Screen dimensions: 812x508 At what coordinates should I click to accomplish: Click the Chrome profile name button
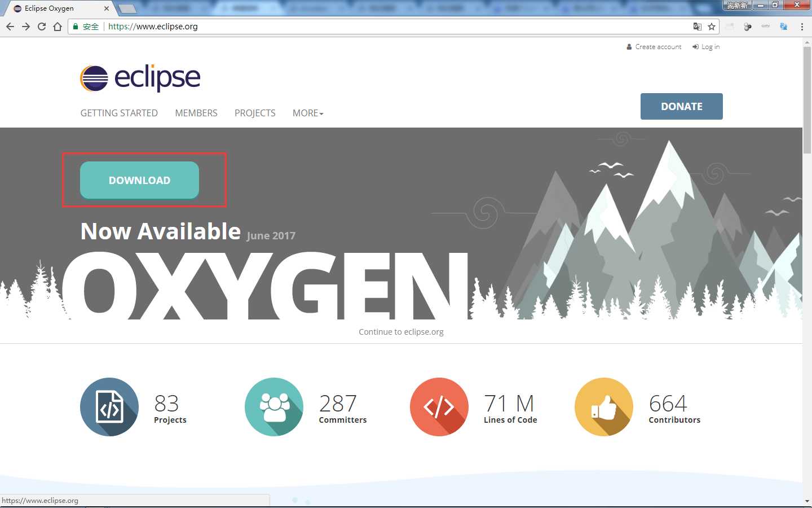737,5
